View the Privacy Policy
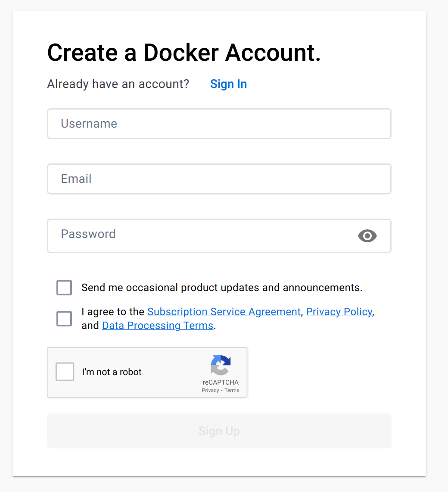The height and width of the screenshot is (492, 448). pyautogui.click(x=339, y=311)
